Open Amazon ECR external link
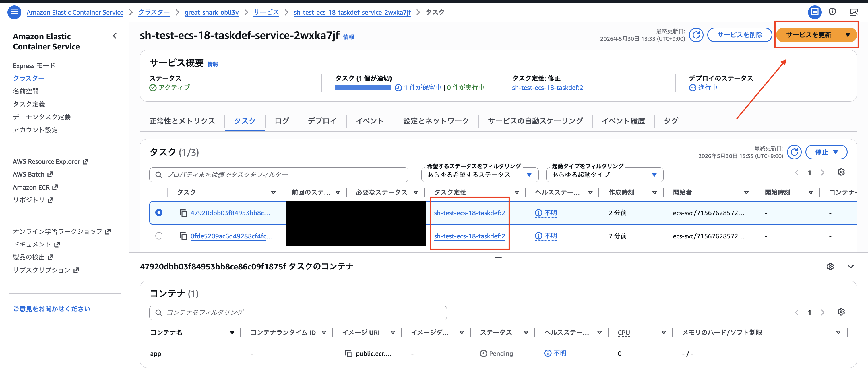The image size is (868, 386). (35, 187)
